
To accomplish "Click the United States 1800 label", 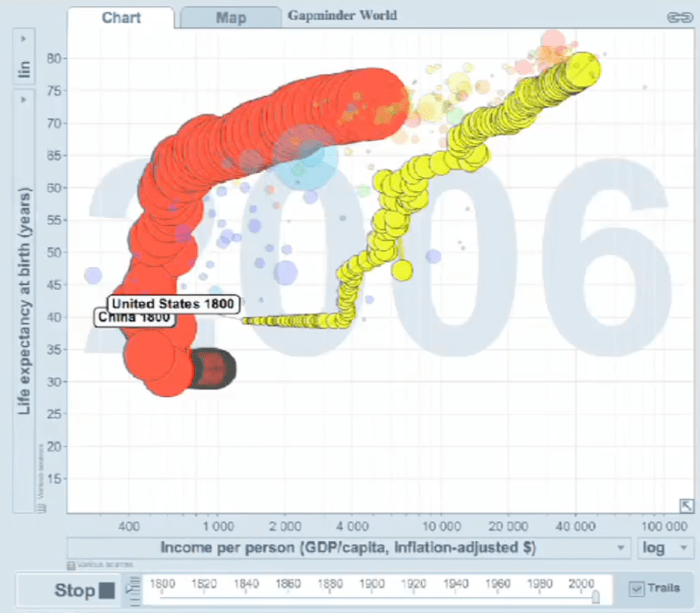I will [173, 303].
